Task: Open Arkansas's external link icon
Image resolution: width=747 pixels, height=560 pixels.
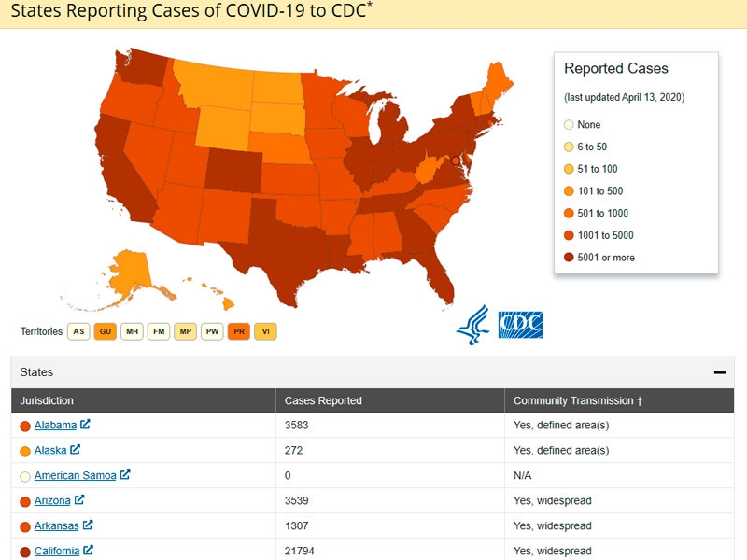Action: [x=89, y=525]
